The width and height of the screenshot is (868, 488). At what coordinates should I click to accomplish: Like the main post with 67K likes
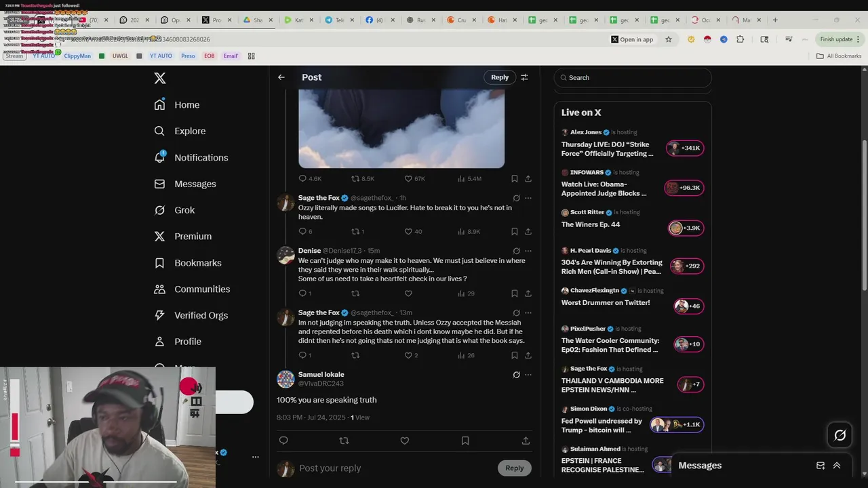[x=408, y=179]
